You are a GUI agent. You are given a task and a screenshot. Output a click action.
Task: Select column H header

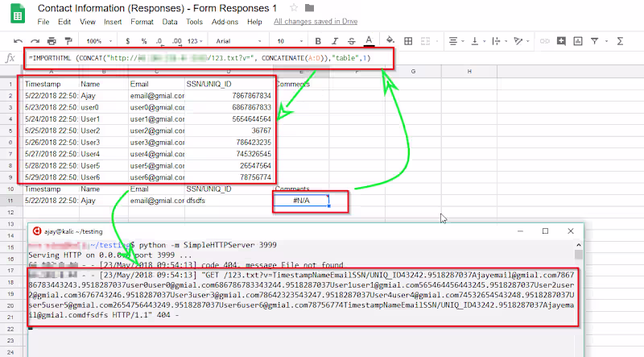click(x=469, y=71)
